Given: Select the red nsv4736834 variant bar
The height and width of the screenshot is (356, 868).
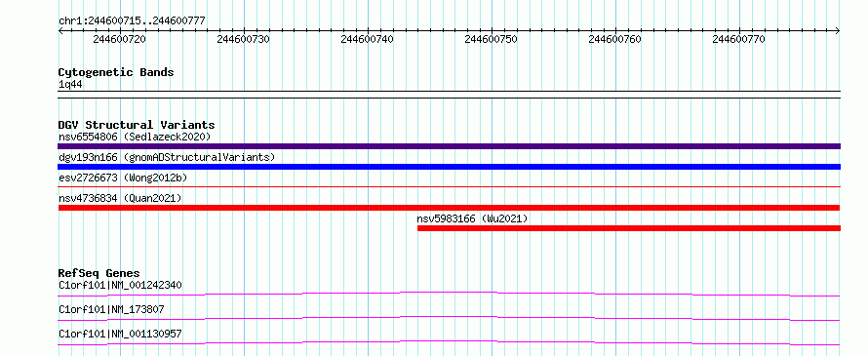Looking at the screenshot, I should [x=449, y=208].
